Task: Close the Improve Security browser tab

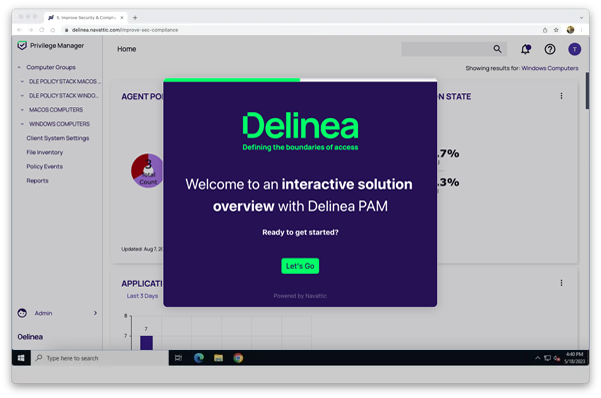Action: (122, 18)
